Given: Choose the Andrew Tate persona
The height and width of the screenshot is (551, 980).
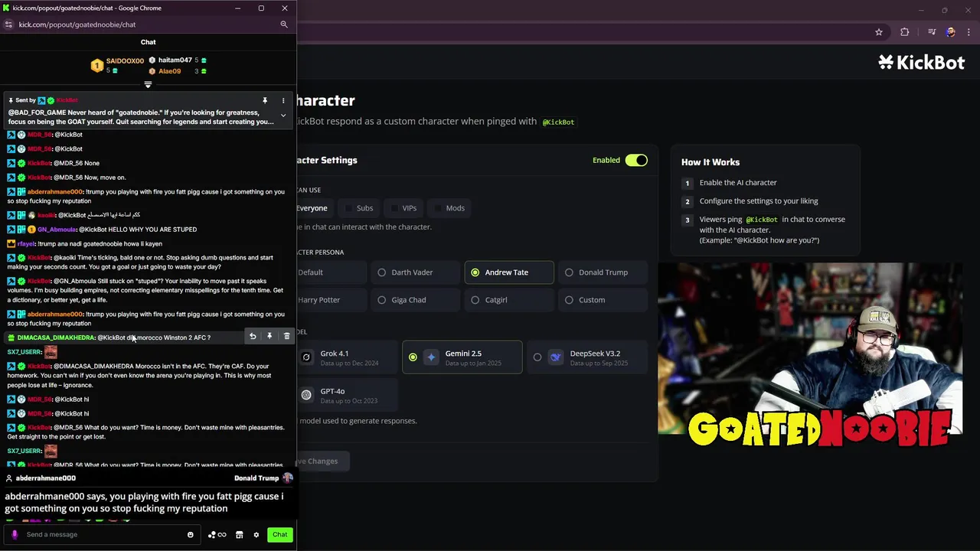Looking at the screenshot, I should pyautogui.click(x=509, y=272).
